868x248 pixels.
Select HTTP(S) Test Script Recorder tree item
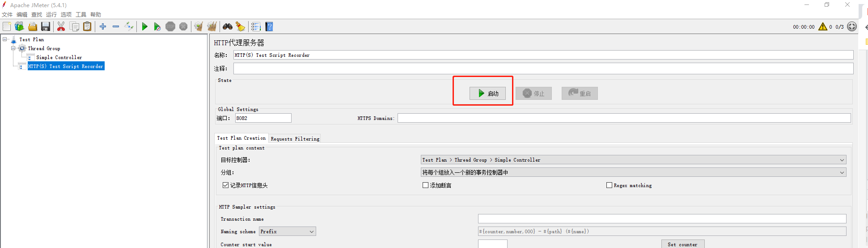[66, 66]
